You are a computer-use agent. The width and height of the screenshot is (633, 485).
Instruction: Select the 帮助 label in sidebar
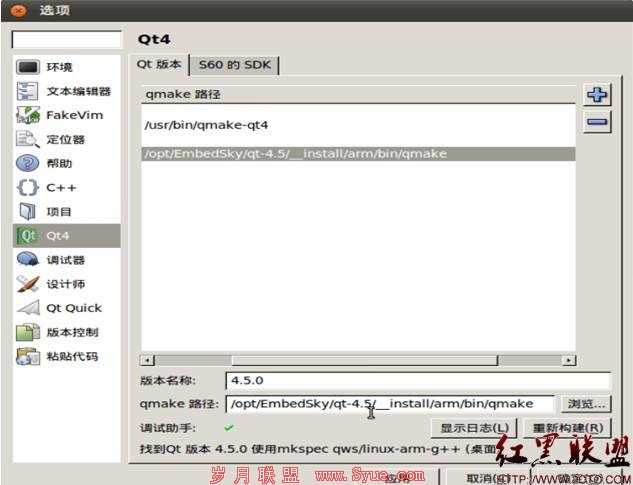[59, 164]
